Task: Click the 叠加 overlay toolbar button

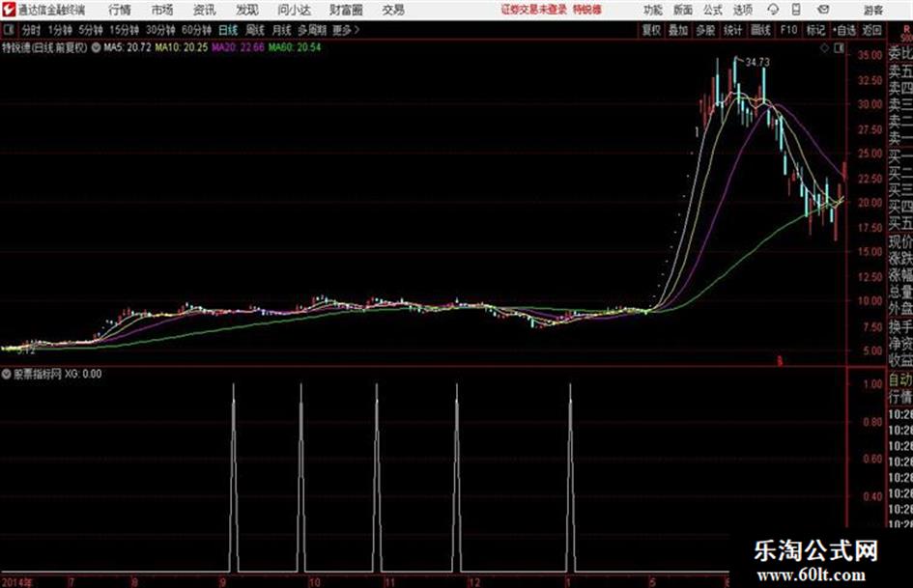Action: pos(678,30)
